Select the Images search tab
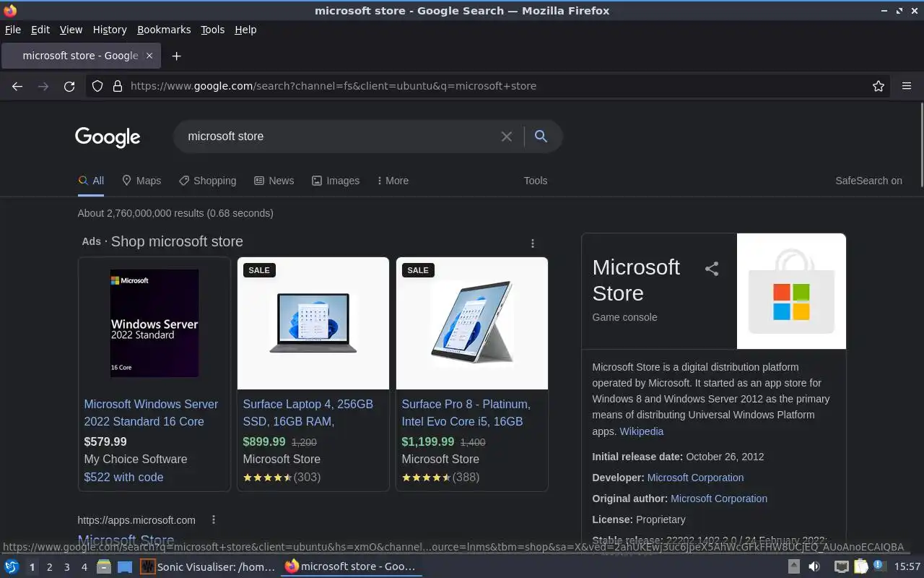This screenshot has width=924, height=578. (x=336, y=181)
